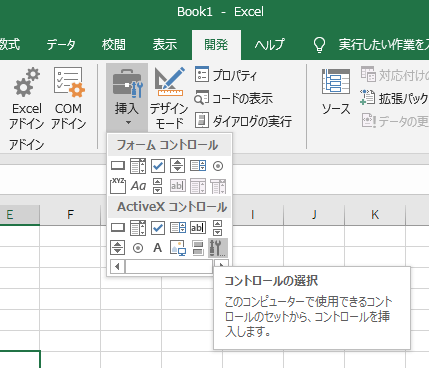Select column K header
This screenshot has width=429, height=368.
coord(375,215)
